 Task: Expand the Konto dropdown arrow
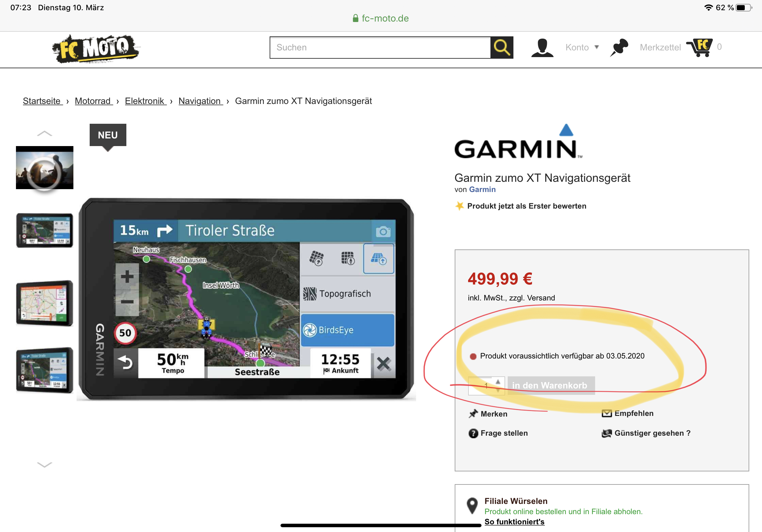pyautogui.click(x=596, y=47)
